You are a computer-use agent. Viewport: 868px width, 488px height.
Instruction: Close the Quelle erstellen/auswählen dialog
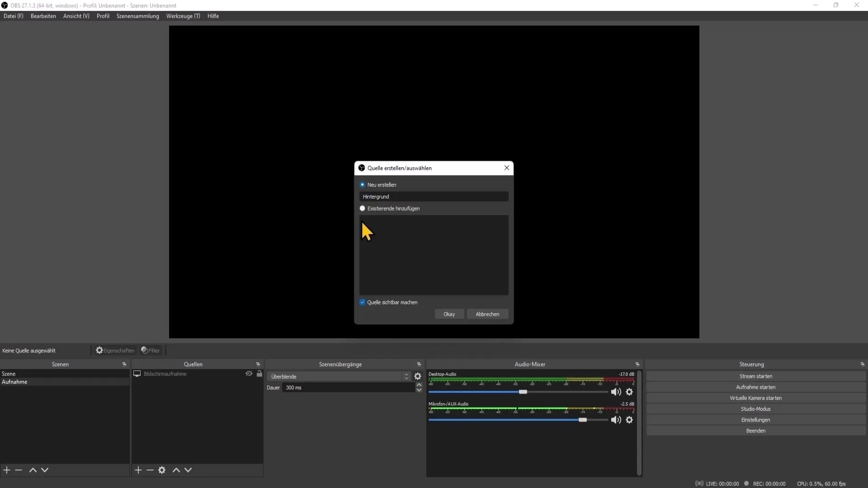coord(507,168)
